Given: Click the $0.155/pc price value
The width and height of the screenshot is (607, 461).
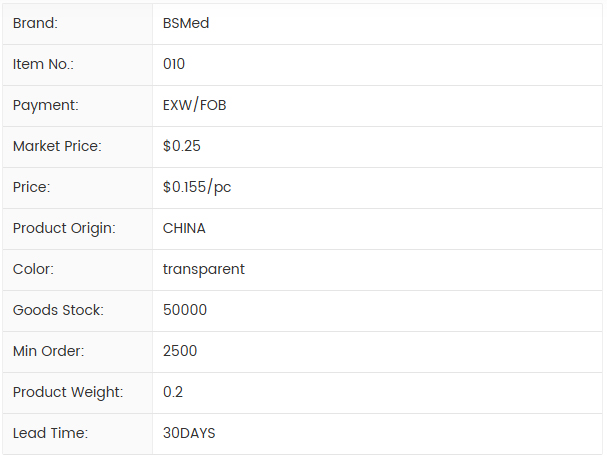Looking at the screenshot, I should (x=197, y=187).
